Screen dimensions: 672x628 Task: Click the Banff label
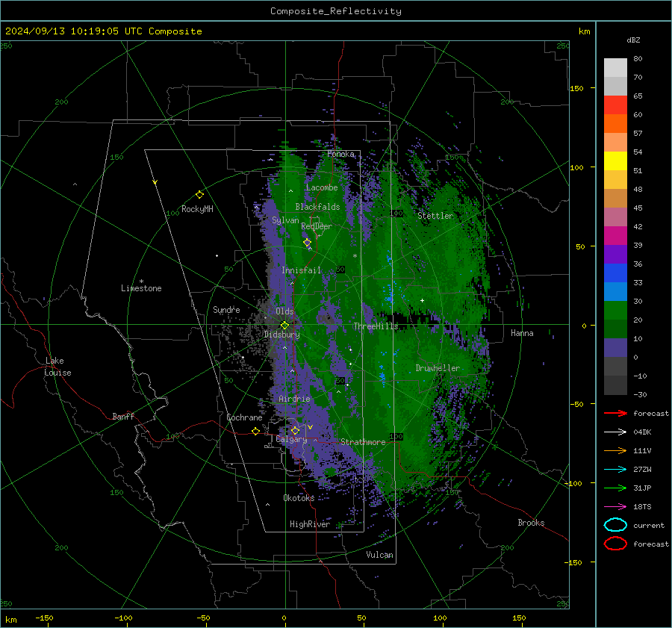coord(123,417)
